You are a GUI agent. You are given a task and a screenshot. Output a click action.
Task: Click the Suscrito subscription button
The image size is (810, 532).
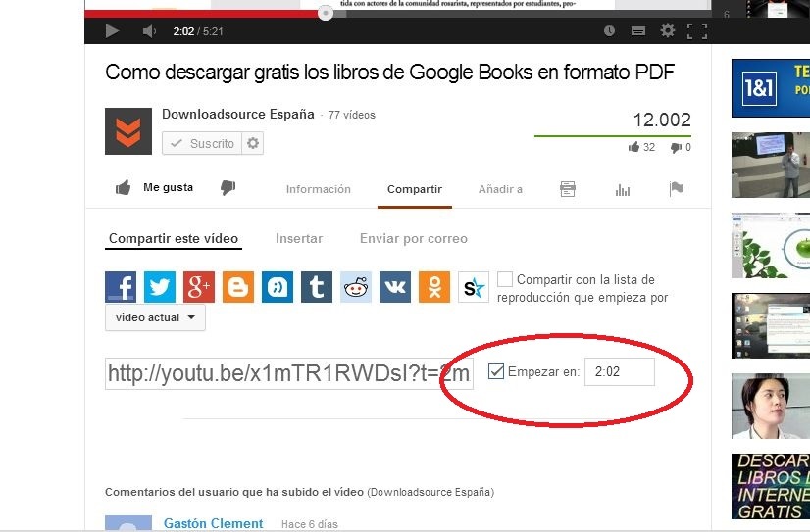202,143
